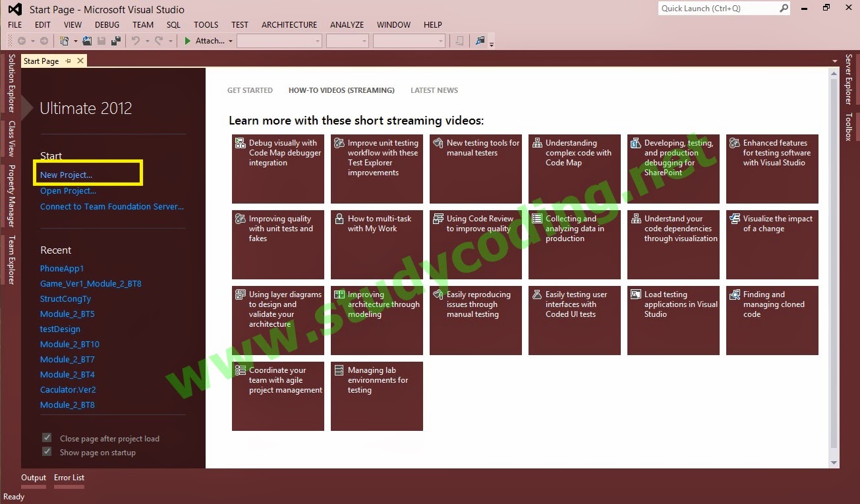The image size is (860, 504).
Task: Switch to the GET STARTED tab
Action: tap(250, 90)
